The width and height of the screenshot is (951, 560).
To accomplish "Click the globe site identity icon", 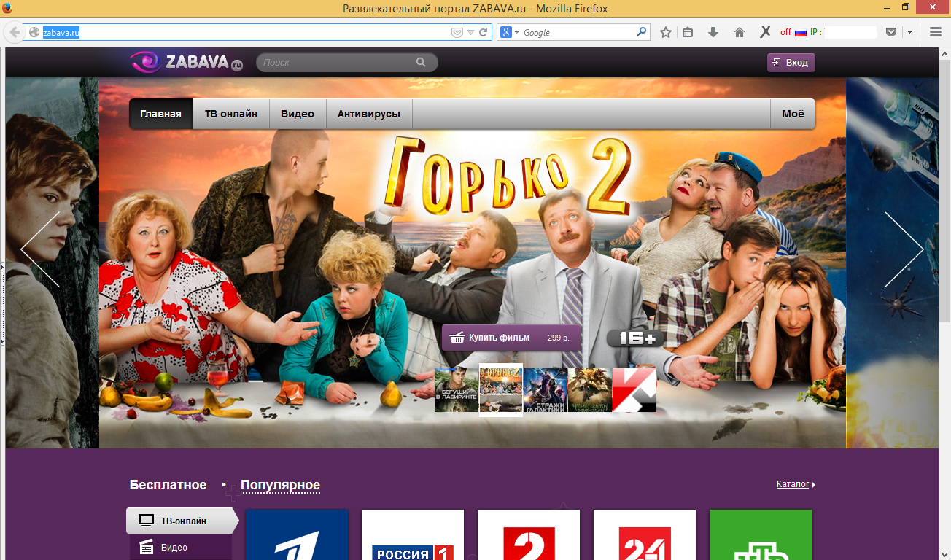I will click(34, 32).
